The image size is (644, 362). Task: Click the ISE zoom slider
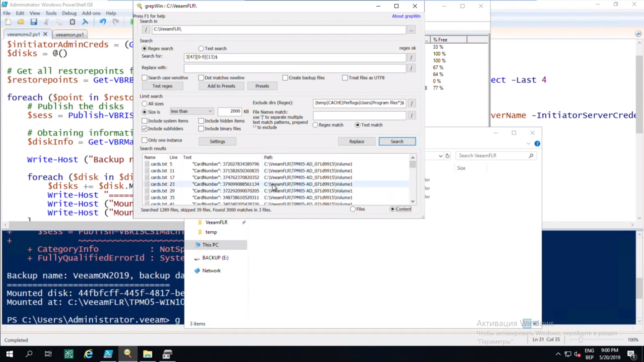(x=581, y=340)
